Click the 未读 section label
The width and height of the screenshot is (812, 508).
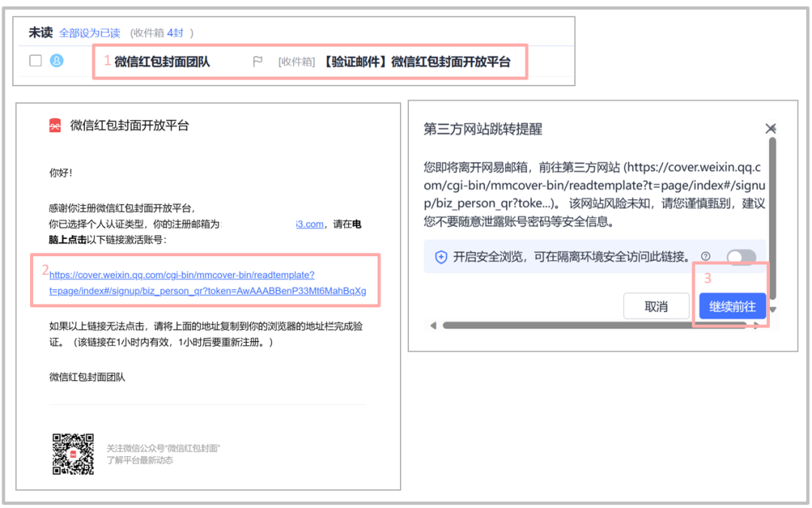(x=41, y=32)
